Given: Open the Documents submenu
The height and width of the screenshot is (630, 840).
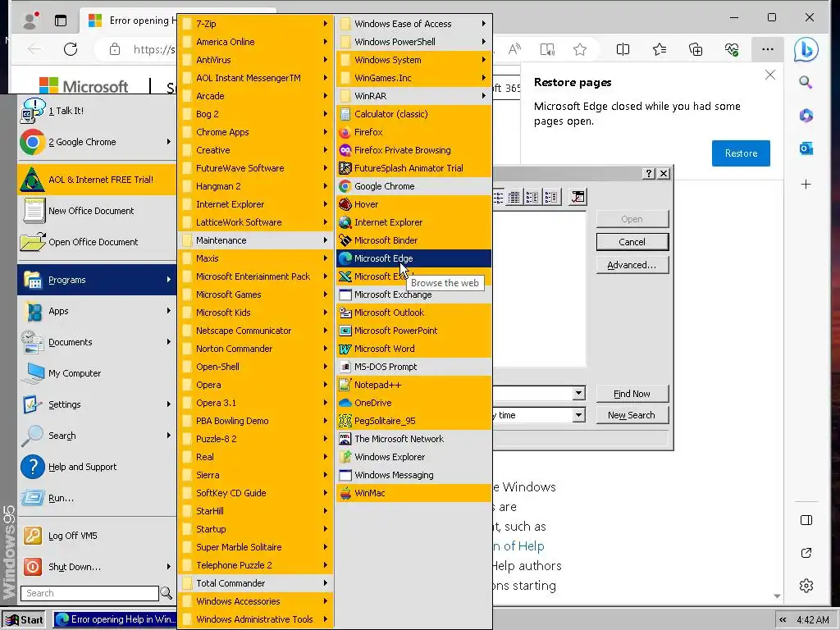Looking at the screenshot, I should [x=97, y=342].
